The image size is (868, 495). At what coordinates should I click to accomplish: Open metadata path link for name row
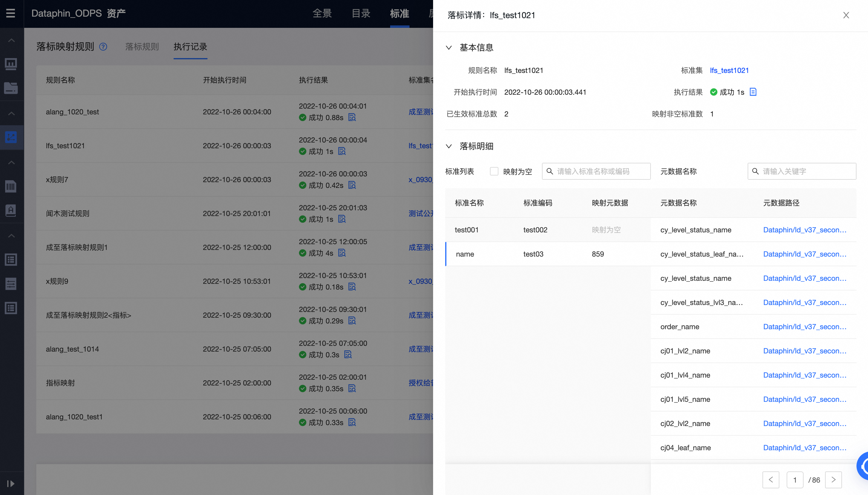click(805, 254)
